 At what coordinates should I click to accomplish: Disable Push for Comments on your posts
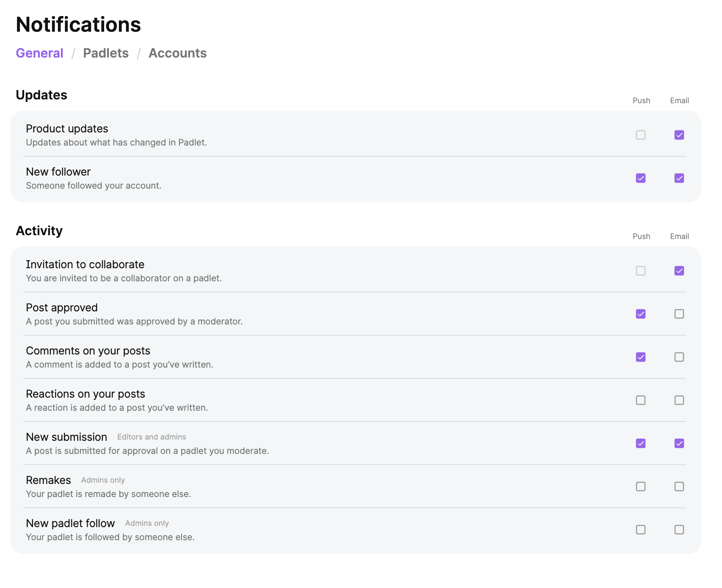pyautogui.click(x=641, y=357)
